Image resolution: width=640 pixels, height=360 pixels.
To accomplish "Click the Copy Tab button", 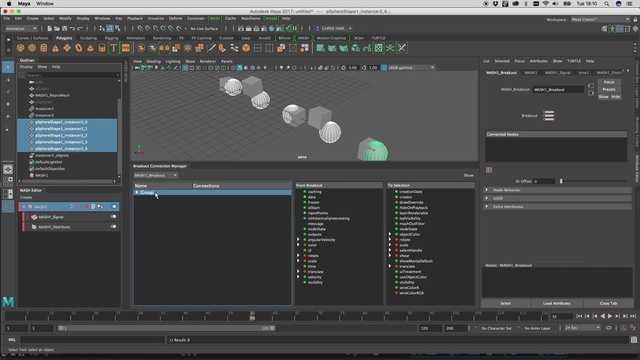I will tap(608, 303).
